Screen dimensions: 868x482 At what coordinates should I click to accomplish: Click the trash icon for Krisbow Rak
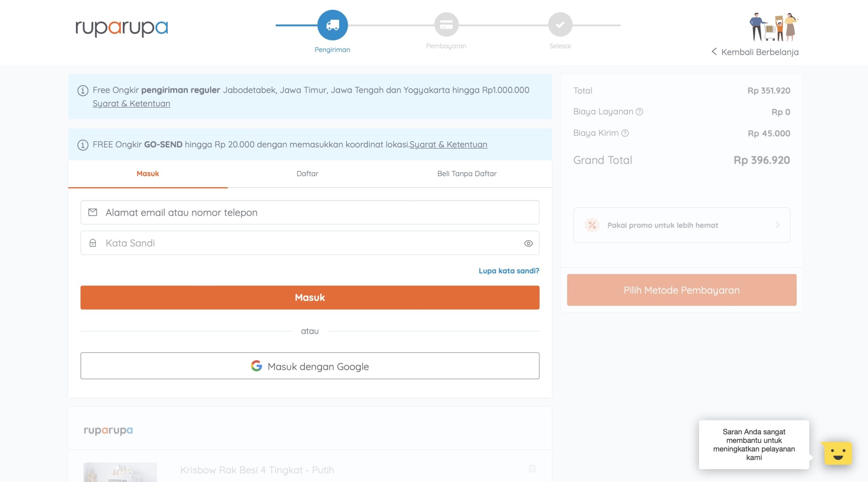(532, 468)
